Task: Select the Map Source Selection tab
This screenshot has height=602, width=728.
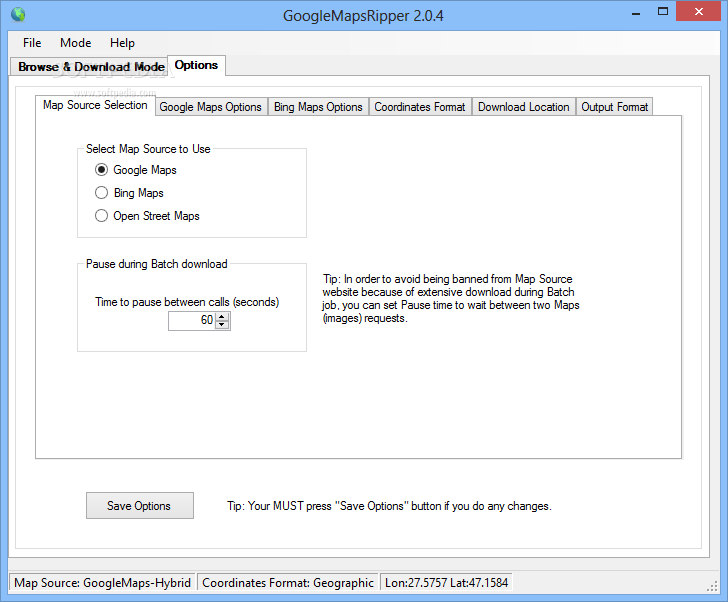Action: coord(95,105)
